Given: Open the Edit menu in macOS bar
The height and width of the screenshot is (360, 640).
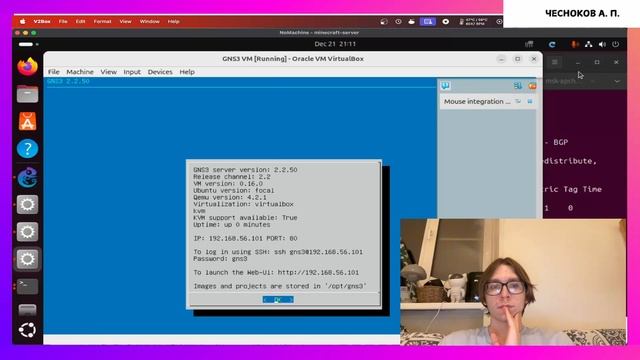Looking at the screenshot, I should coord(80,22).
